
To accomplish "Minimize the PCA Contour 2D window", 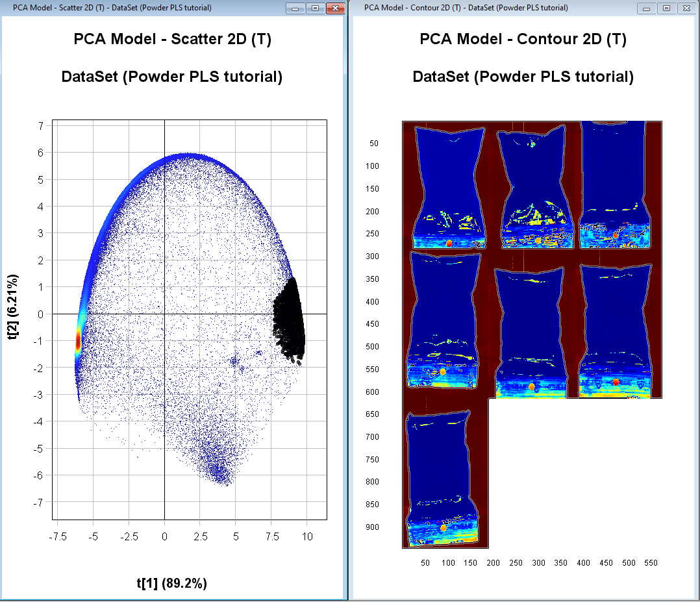I will click(647, 8).
